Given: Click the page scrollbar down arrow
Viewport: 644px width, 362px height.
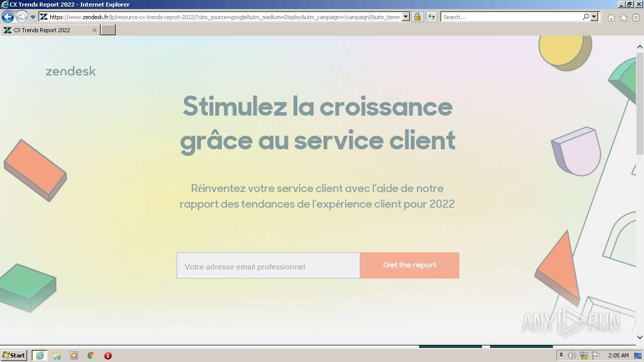Looking at the screenshot, I should [x=639, y=337].
